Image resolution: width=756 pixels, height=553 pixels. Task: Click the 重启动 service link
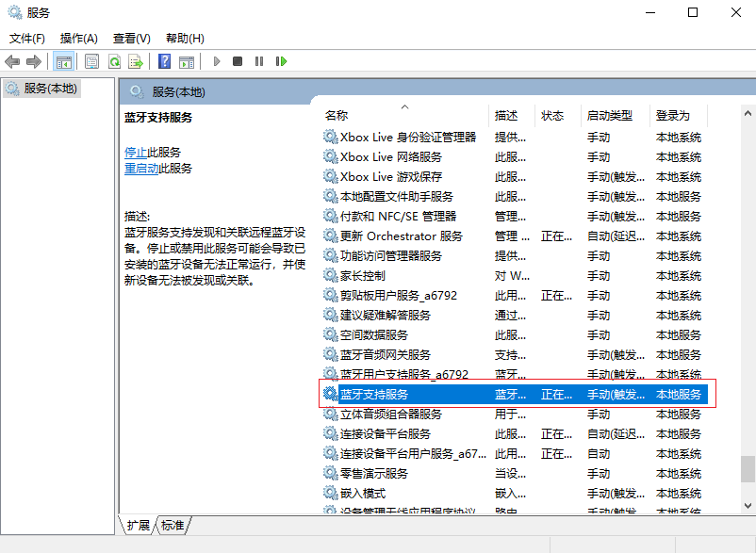[x=141, y=168]
